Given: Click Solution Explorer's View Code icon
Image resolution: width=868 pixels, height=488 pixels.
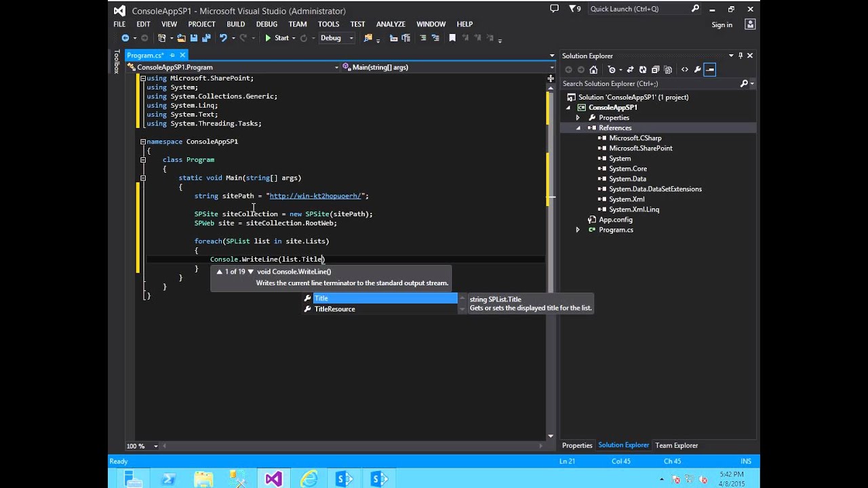Looking at the screenshot, I should pyautogui.click(x=685, y=70).
